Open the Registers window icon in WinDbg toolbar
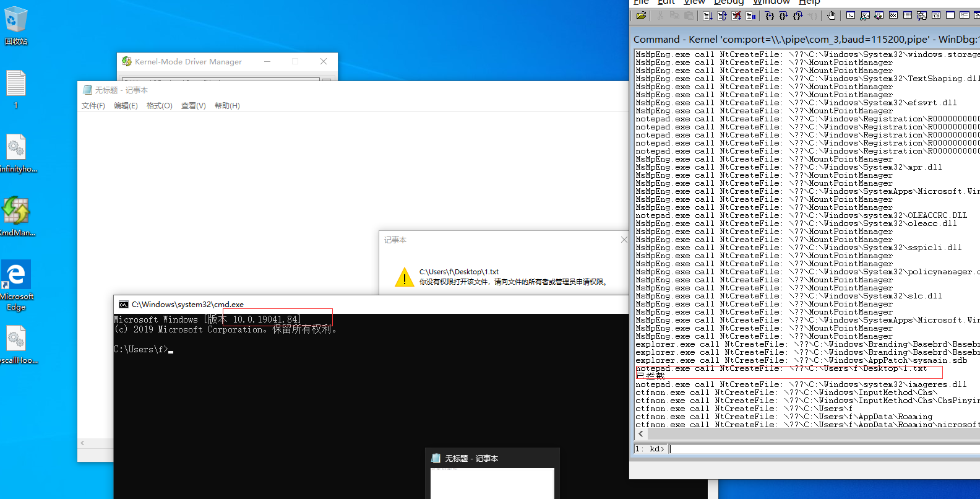Image resolution: width=980 pixels, height=499 pixels. (893, 15)
